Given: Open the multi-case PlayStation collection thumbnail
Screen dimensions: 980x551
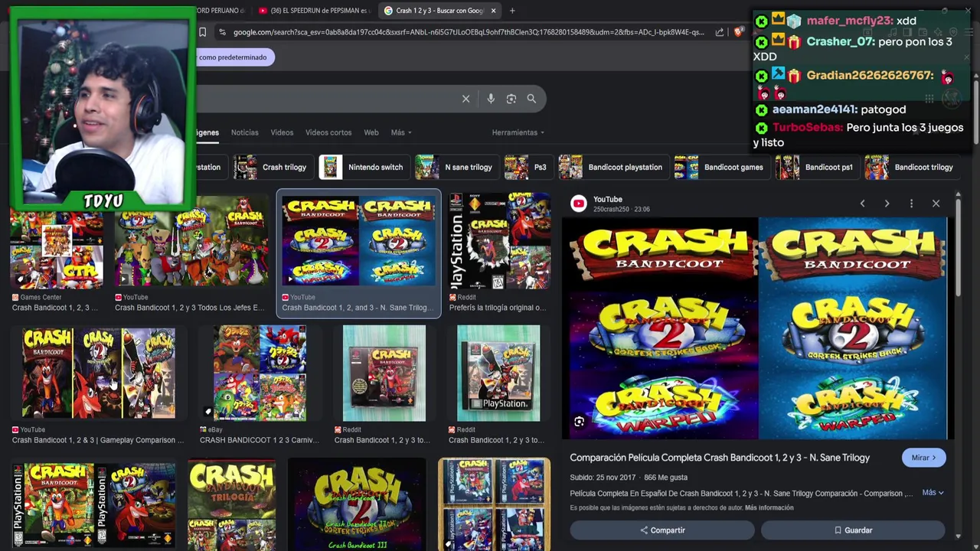Looking at the screenshot, I should [x=494, y=504].
